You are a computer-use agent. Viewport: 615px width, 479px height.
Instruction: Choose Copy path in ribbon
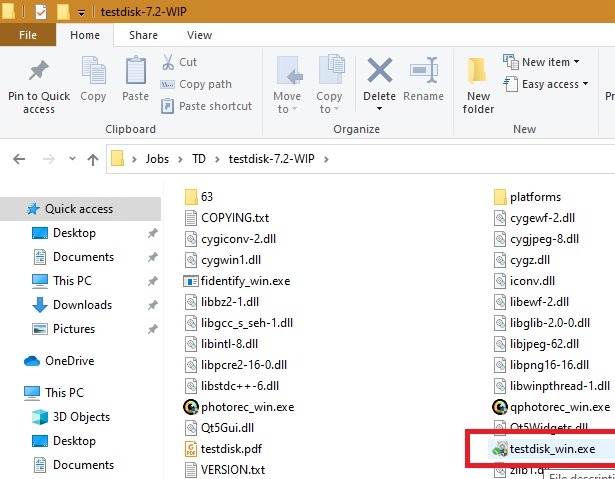point(197,84)
